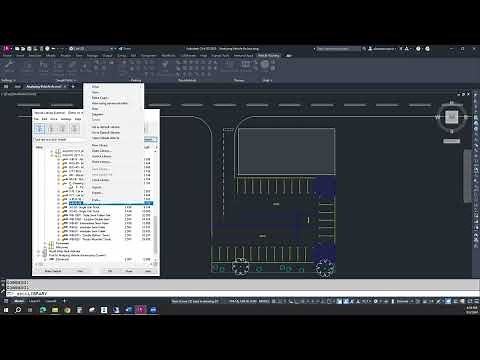Screen dimensions: 480x360
Task: Switch to the Layout2 tab
Action: [x=51, y=301]
